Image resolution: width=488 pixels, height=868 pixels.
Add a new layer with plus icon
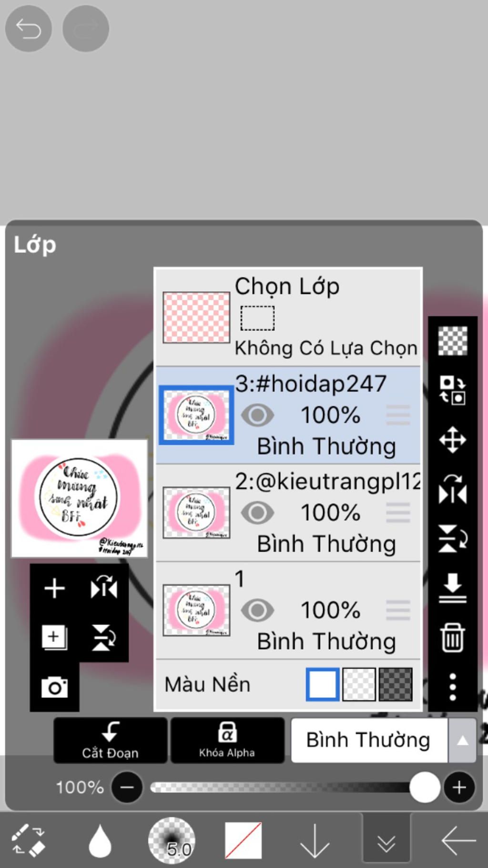[x=54, y=588]
